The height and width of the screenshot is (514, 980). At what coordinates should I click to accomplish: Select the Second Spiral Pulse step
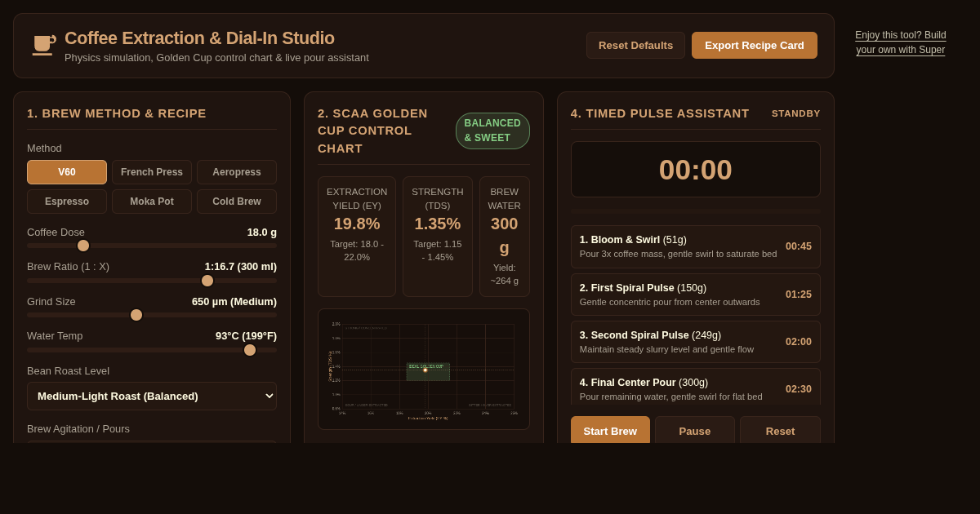696,342
